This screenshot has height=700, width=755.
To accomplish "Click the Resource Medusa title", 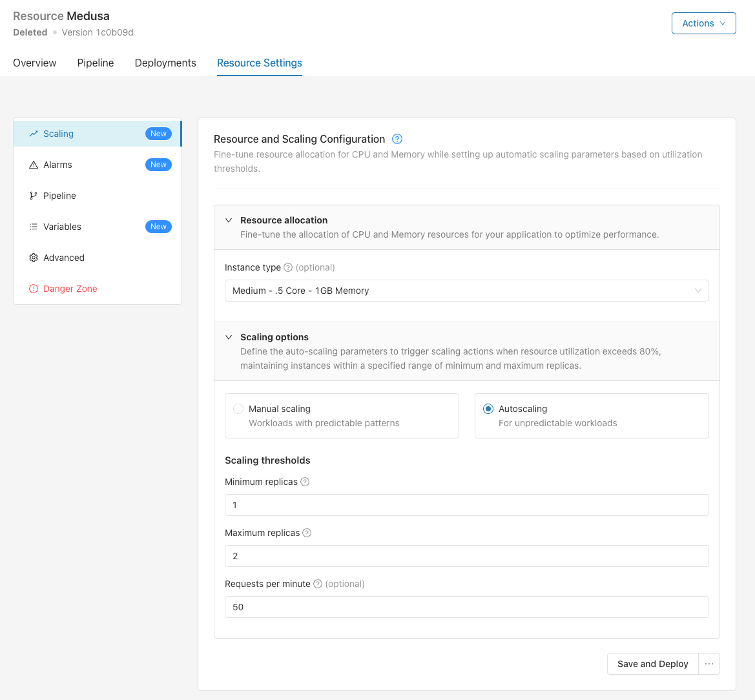I will pos(61,16).
